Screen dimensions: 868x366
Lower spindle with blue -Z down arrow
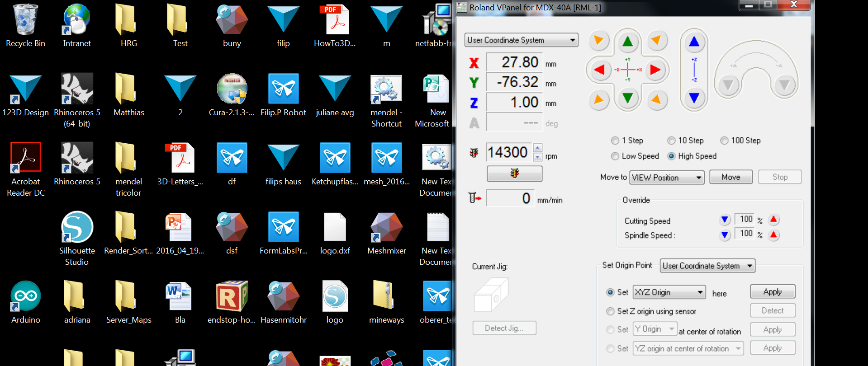(x=694, y=98)
